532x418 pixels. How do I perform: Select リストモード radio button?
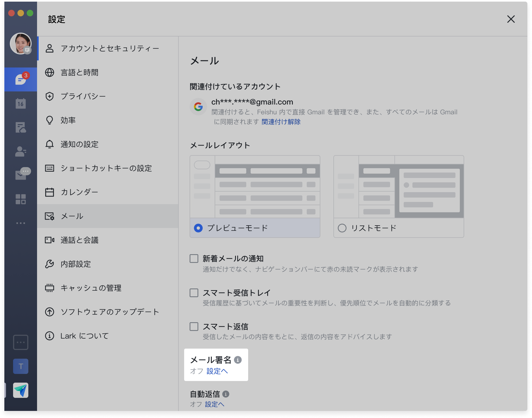342,228
